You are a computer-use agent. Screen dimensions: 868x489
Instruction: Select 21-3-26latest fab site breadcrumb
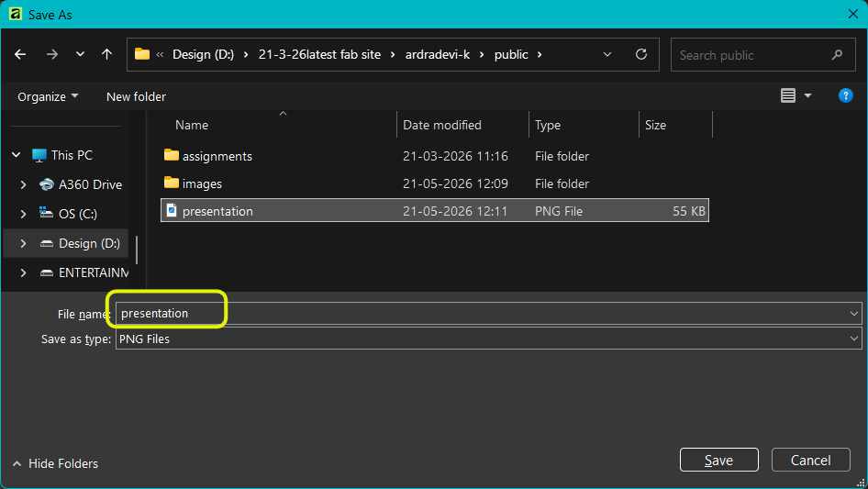coord(319,54)
